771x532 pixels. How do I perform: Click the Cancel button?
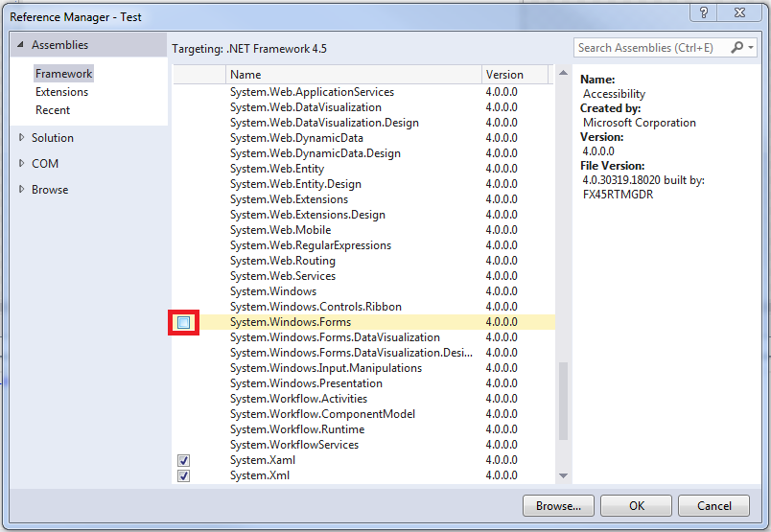click(x=714, y=506)
